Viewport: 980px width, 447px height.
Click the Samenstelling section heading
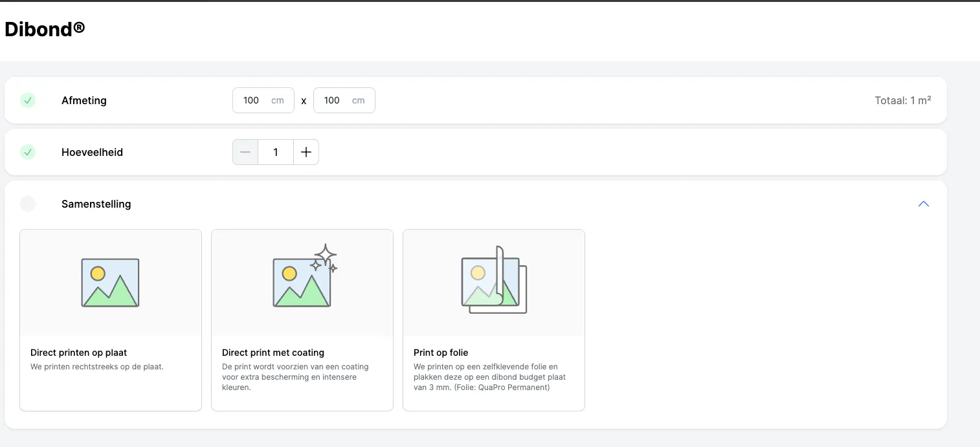tap(96, 204)
